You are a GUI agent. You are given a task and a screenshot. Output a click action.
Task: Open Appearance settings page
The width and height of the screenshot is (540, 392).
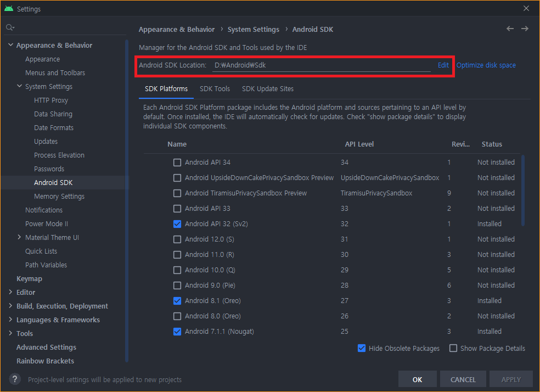(42, 59)
